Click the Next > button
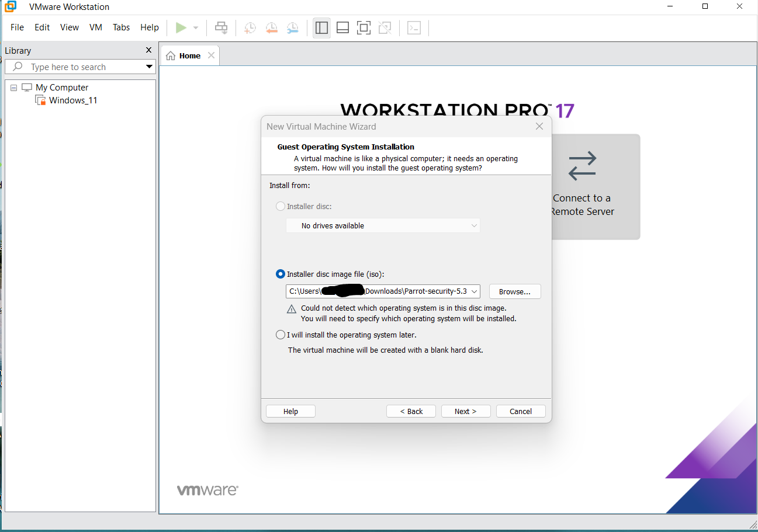Image resolution: width=758 pixels, height=532 pixels. click(x=466, y=411)
